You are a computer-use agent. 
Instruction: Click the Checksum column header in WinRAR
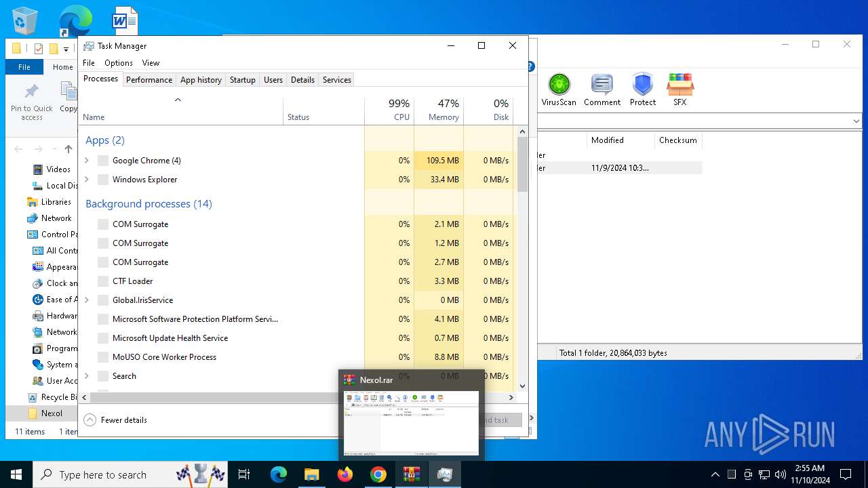point(678,140)
